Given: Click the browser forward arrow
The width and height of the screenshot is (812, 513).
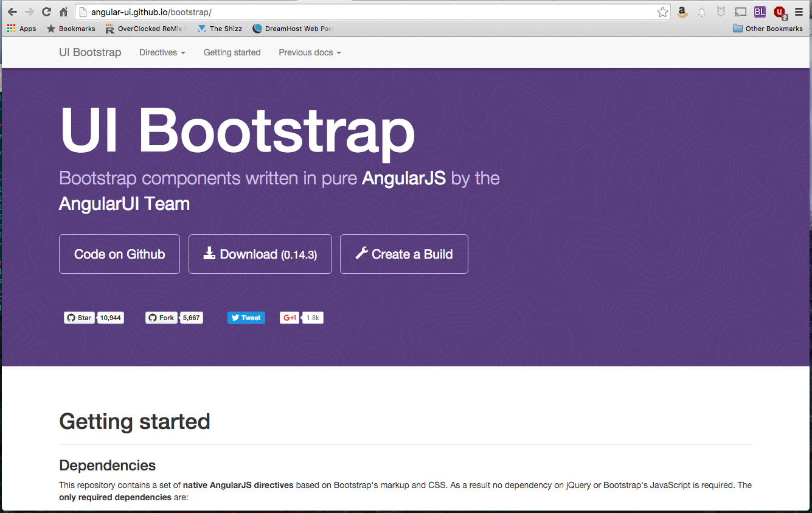Looking at the screenshot, I should click(x=29, y=12).
